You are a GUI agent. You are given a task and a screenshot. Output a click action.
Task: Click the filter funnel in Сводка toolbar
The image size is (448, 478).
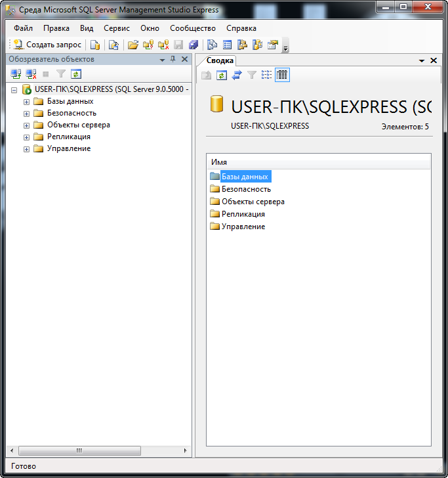pyautogui.click(x=252, y=75)
